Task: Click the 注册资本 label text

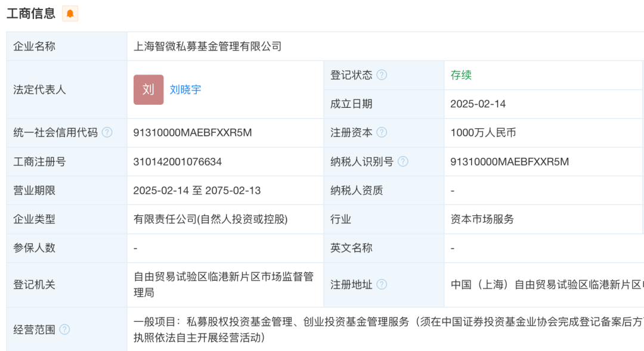Action: [x=351, y=133]
